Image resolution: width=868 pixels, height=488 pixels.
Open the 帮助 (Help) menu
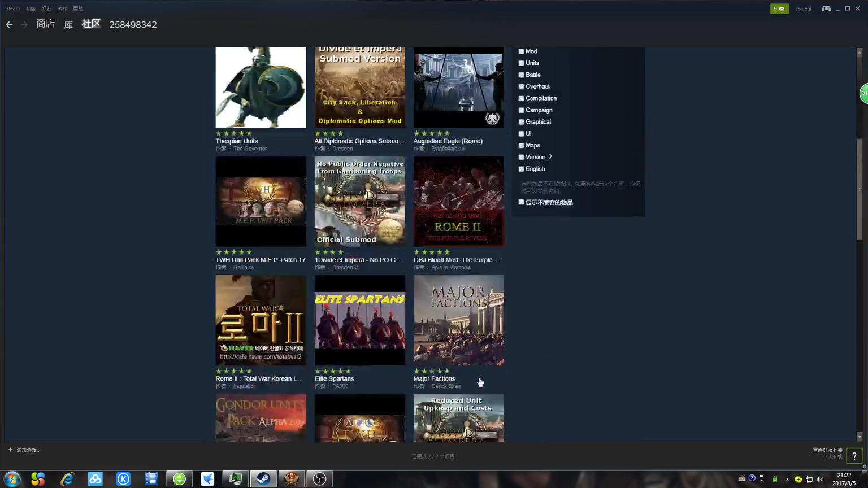(78, 8)
